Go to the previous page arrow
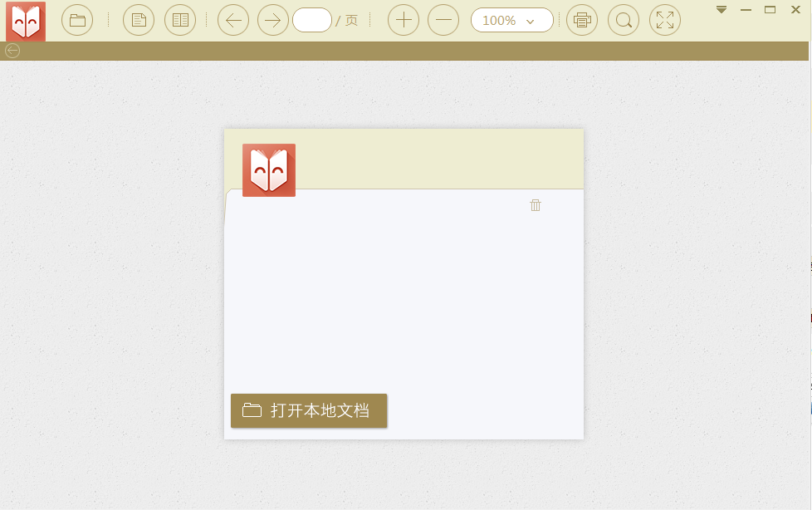 coord(233,20)
